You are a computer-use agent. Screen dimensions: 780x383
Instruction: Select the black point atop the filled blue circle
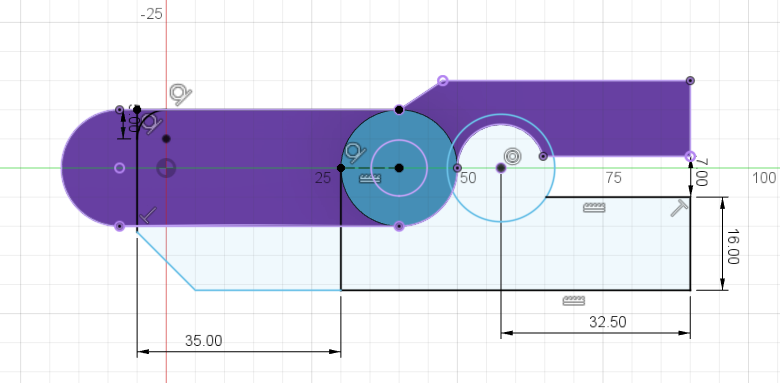[399, 110]
